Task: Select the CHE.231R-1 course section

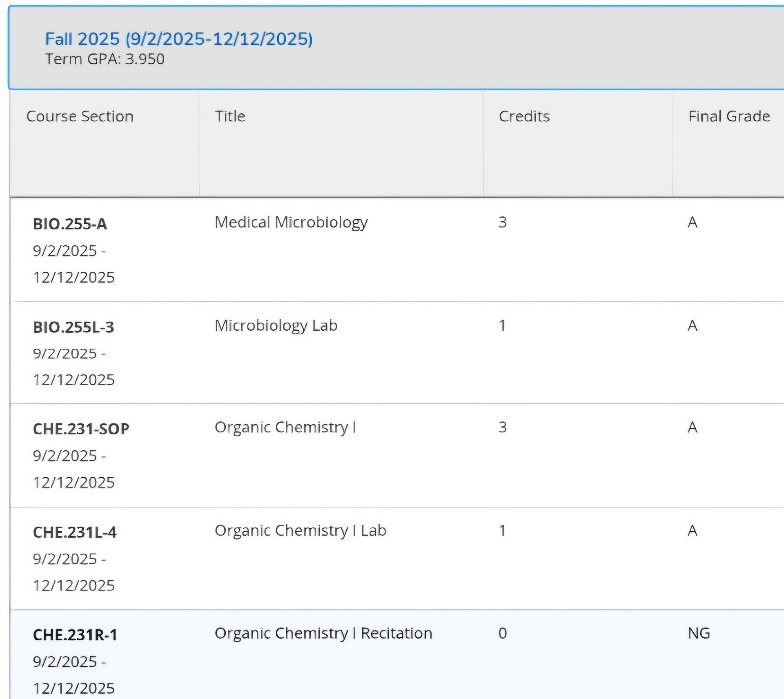Action: coord(75,635)
